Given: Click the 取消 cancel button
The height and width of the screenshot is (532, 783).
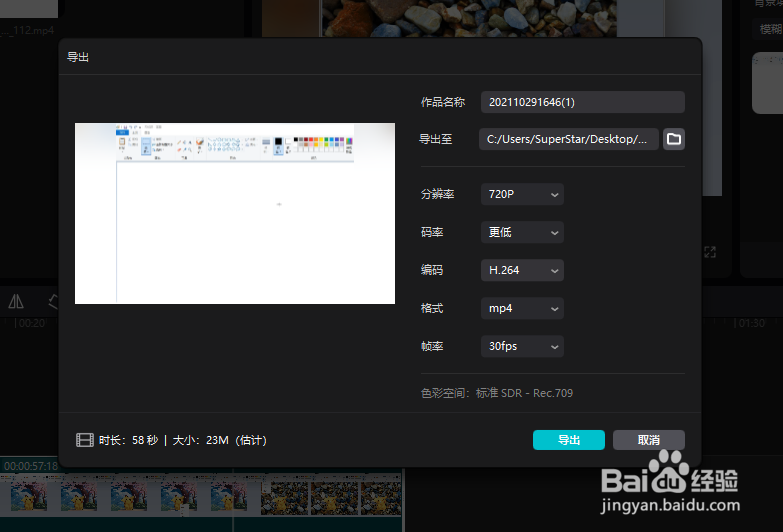Looking at the screenshot, I should 649,440.
